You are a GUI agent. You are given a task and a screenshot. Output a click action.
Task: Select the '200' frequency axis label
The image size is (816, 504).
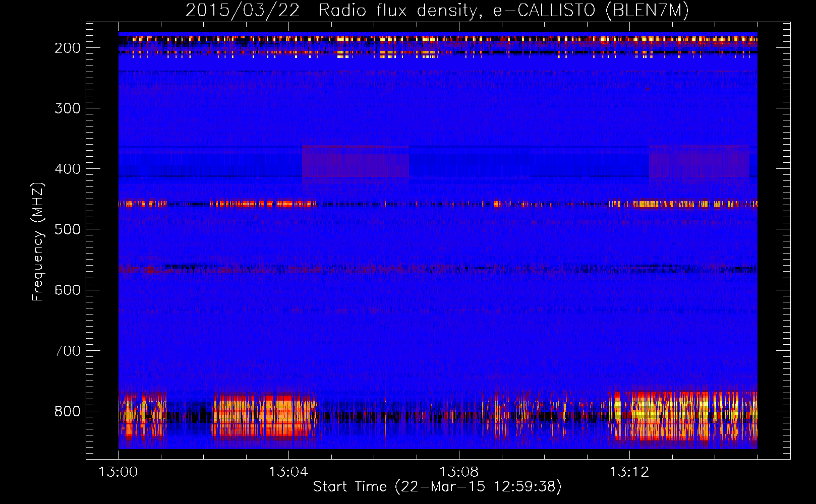tap(68, 48)
